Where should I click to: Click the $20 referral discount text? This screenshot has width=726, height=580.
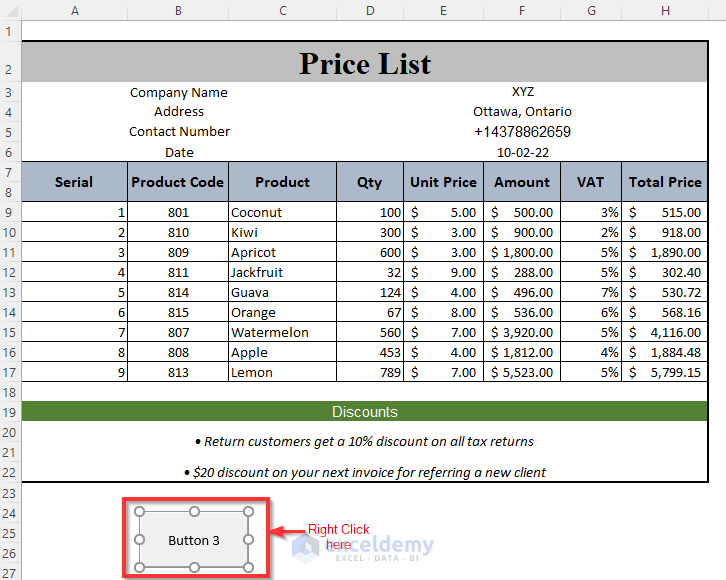tap(365, 472)
